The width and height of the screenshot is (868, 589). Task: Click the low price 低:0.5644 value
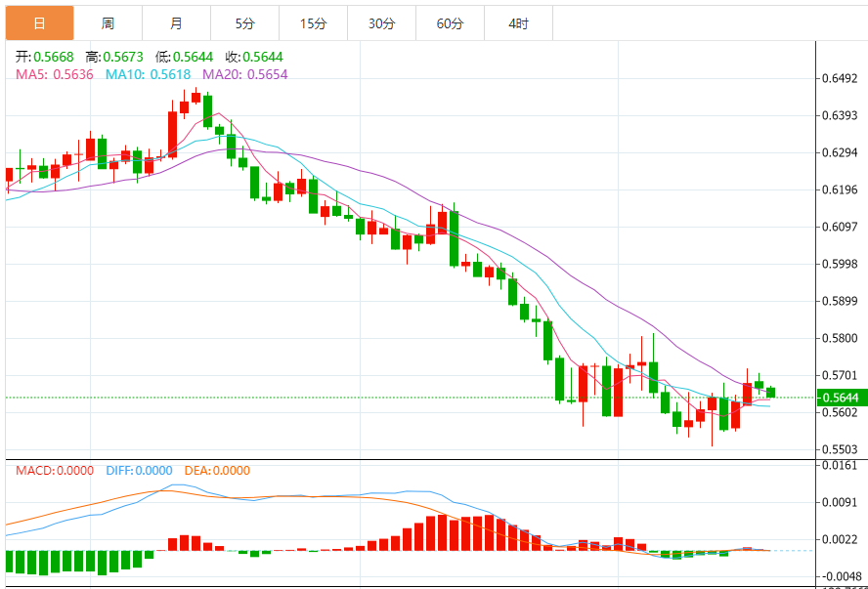pyautogui.click(x=184, y=57)
